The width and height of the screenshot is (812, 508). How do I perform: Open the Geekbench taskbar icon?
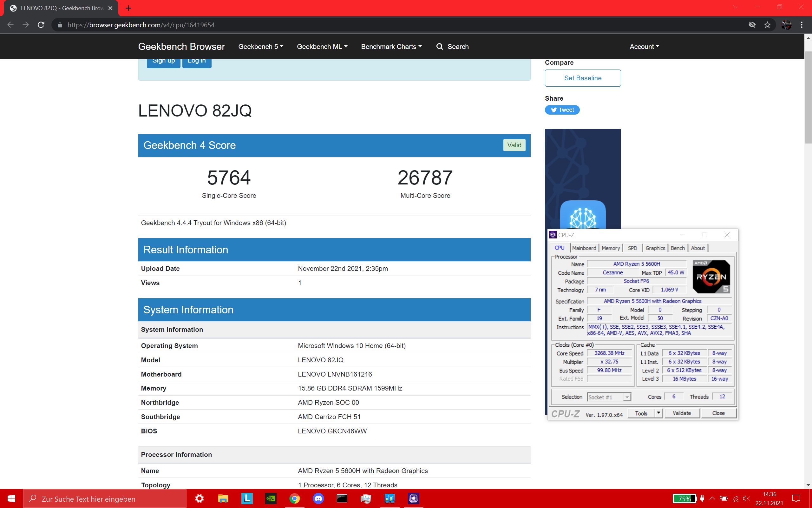pyautogui.click(x=390, y=498)
